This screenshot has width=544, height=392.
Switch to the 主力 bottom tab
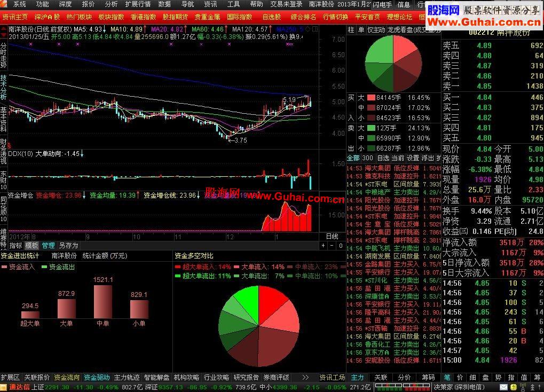(357, 377)
